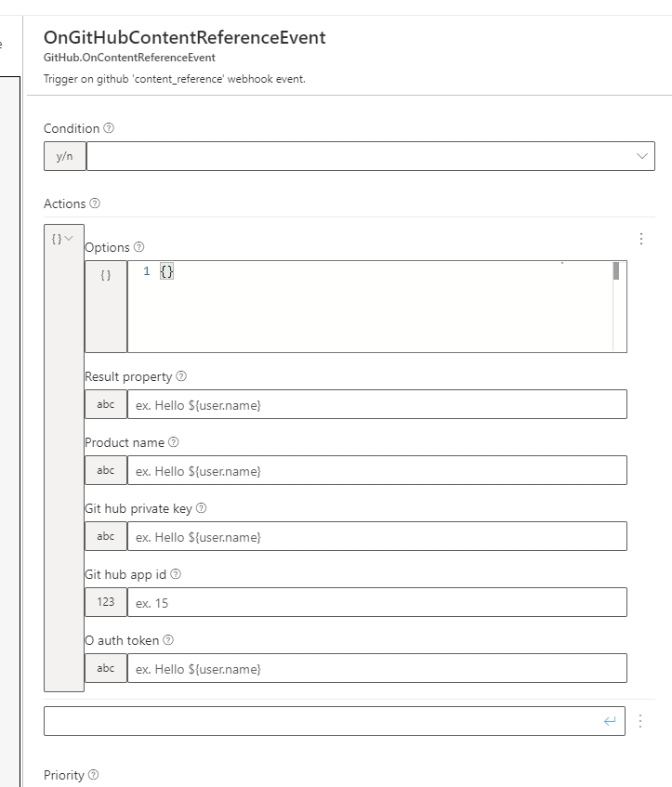Click the abc string icon for O auth token

(105, 668)
